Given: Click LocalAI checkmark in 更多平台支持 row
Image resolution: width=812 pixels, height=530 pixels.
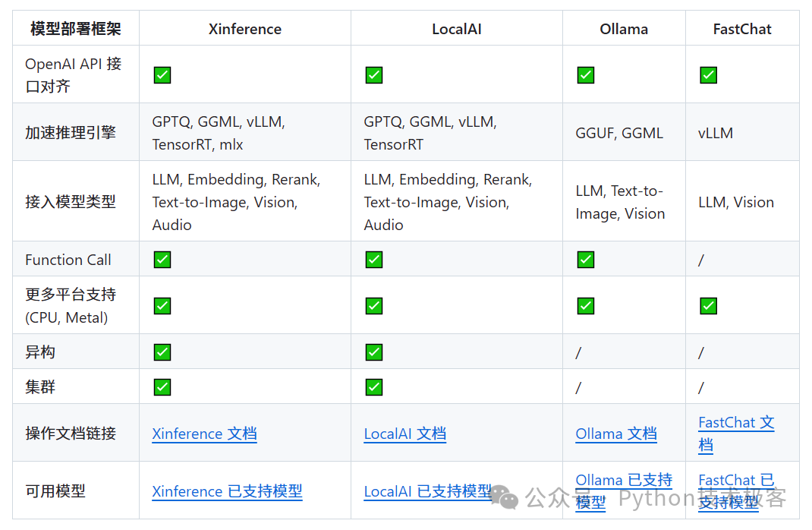Looking at the screenshot, I should (x=374, y=306).
